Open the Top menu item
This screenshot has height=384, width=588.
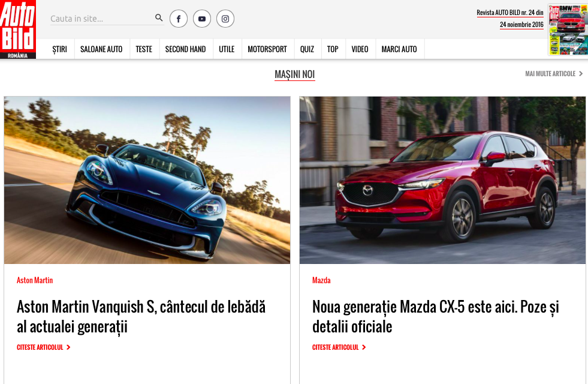[333, 49]
